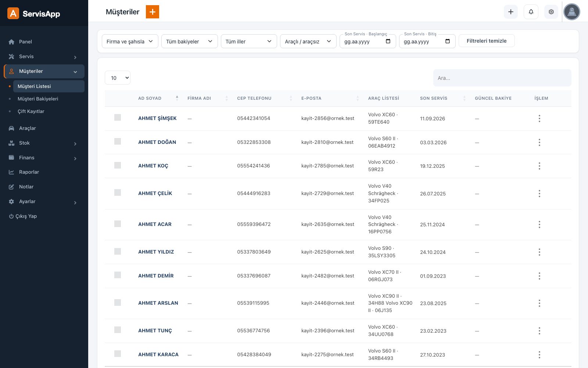
Task: Open the 'Araçlı / araçsız' dropdown
Action: click(x=308, y=41)
